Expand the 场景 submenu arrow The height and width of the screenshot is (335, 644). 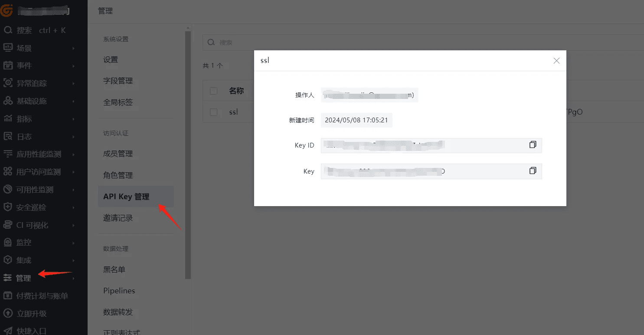click(x=74, y=48)
